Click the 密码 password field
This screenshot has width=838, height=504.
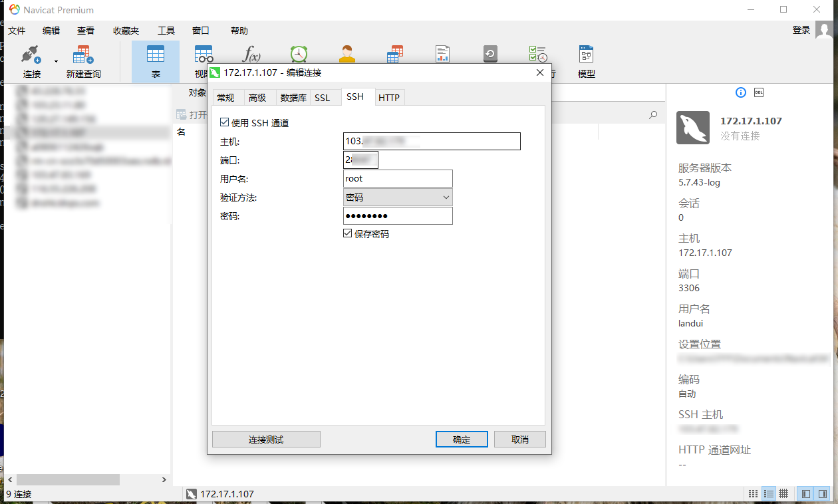(398, 215)
